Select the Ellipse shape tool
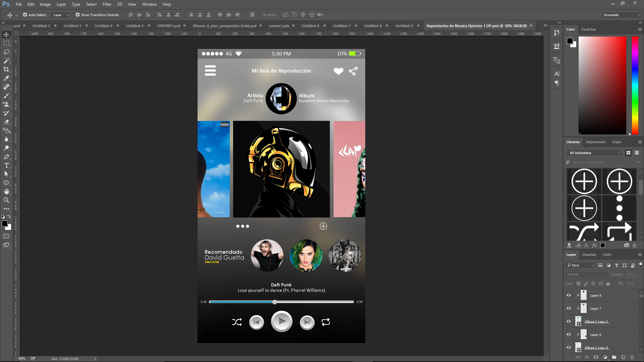Viewport: 644px width, 362px height. 6,183
